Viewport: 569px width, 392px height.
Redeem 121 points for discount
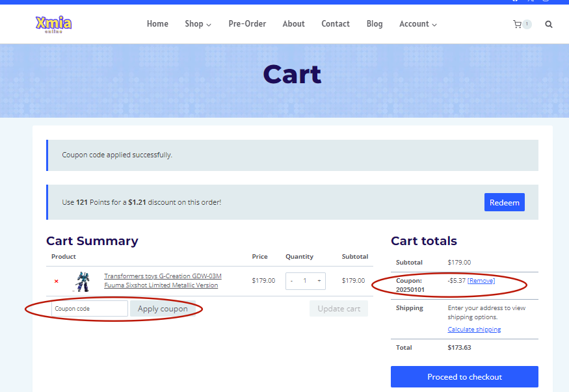tap(505, 202)
